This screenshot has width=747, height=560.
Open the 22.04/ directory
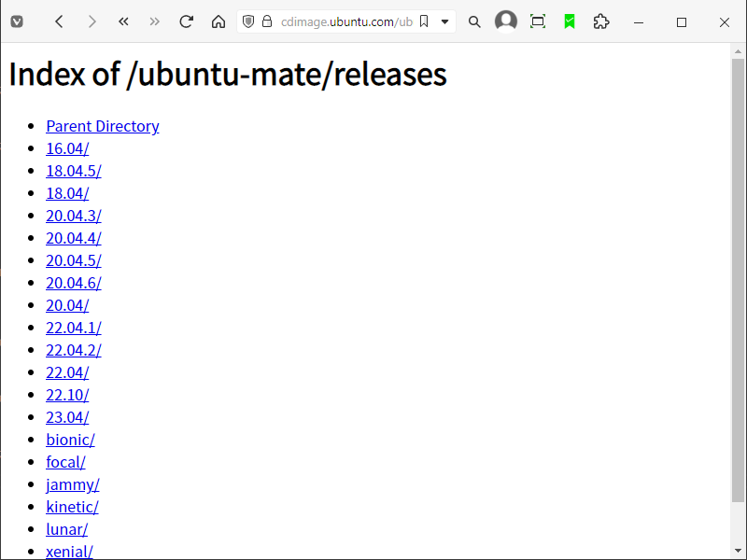(x=67, y=372)
